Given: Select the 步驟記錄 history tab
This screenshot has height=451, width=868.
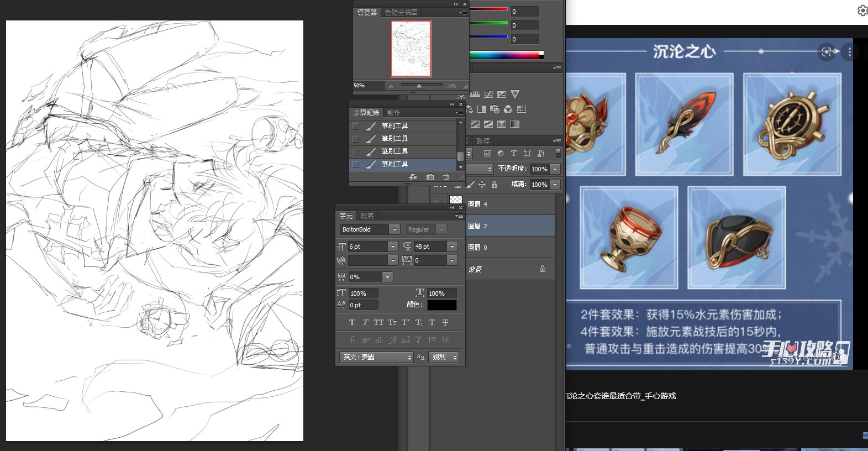Looking at the screenshot, I should click(366, 113).
